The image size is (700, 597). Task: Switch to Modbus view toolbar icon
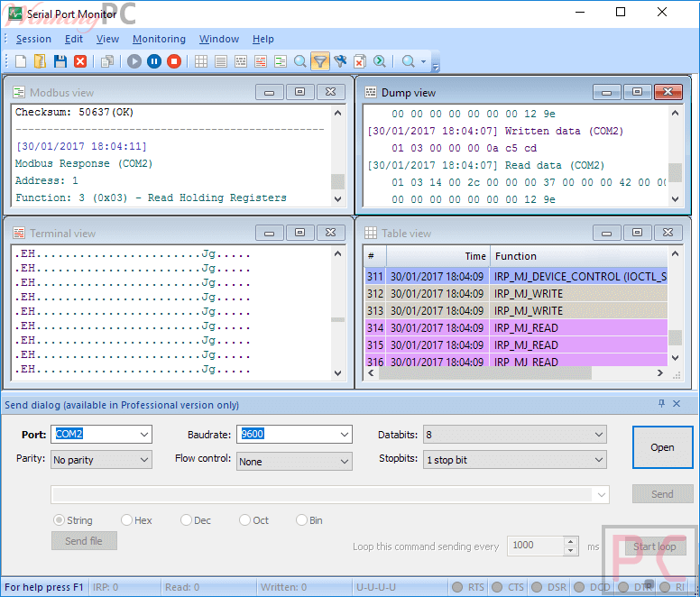pyautogui.click(x=281, y=61)
